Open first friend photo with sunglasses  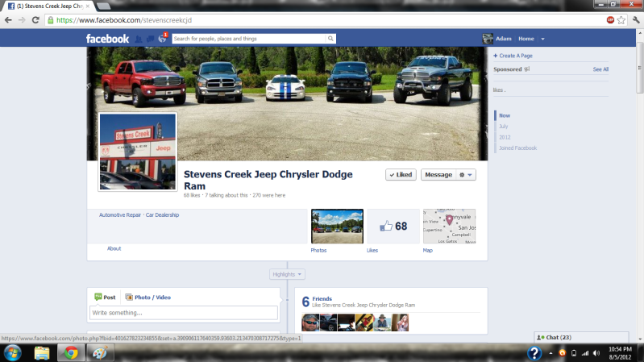click(x=310, y=322)
